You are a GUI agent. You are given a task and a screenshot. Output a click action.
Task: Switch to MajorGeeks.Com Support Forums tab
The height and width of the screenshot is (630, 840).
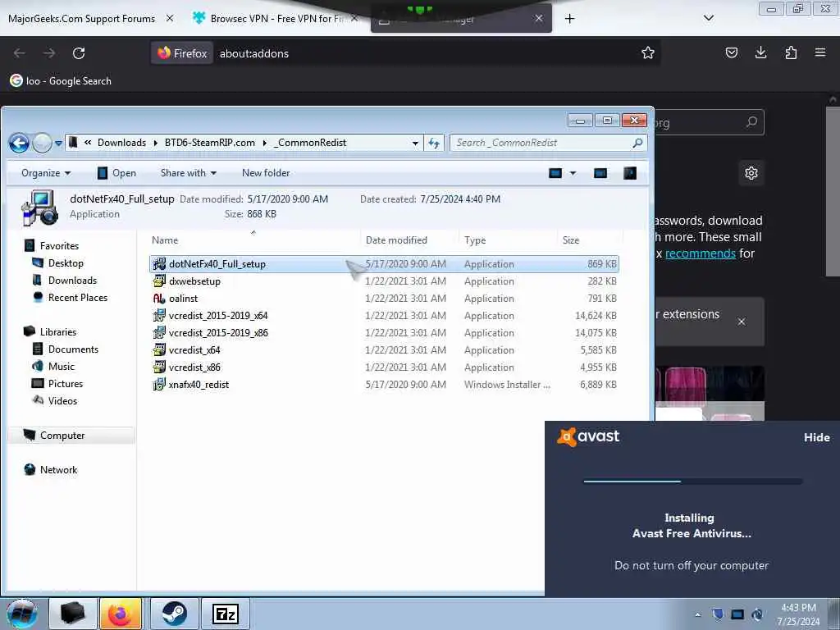pyautogui.click(x=81, y=19)
